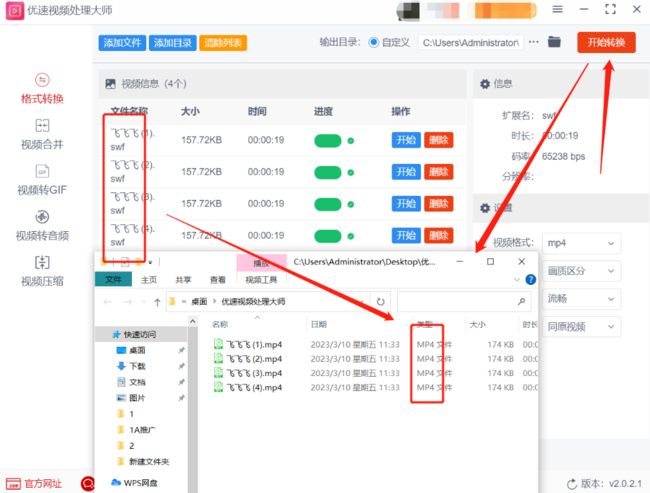Click the refresh icon beside 版本 v2.0.2.1

coord(572,484)
